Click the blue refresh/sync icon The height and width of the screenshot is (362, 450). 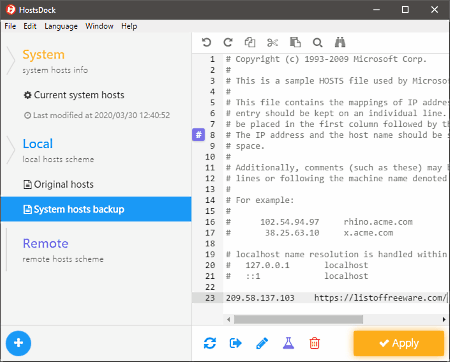point(210,343)
